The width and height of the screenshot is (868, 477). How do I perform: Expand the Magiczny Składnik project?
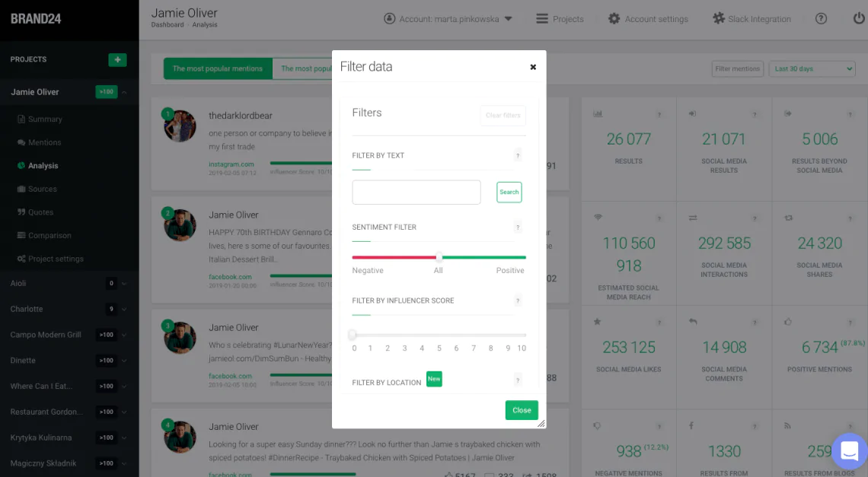click(124, 464)
